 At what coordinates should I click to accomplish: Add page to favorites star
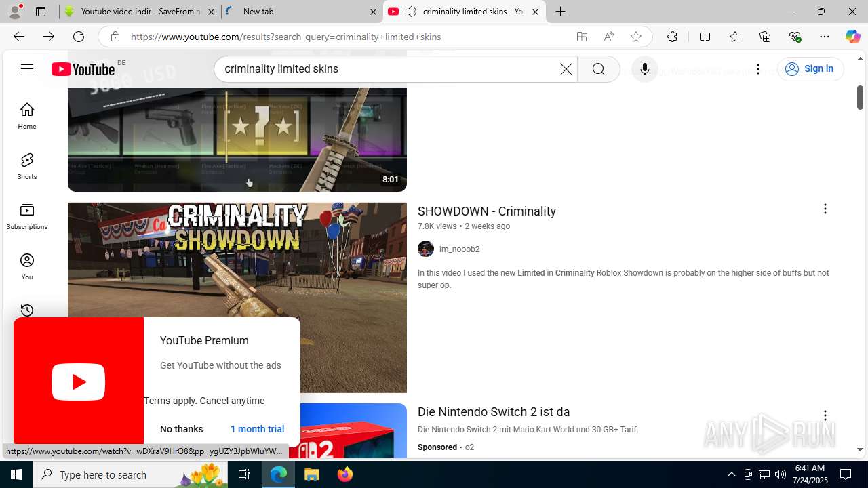(635, 37)
